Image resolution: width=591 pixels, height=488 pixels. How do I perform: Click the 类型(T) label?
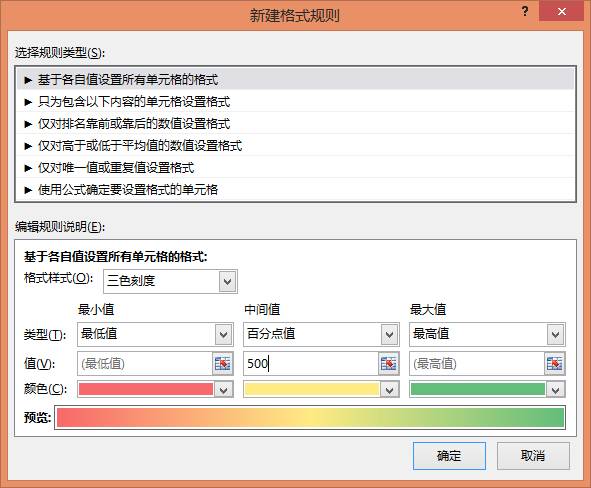[45, 335]
